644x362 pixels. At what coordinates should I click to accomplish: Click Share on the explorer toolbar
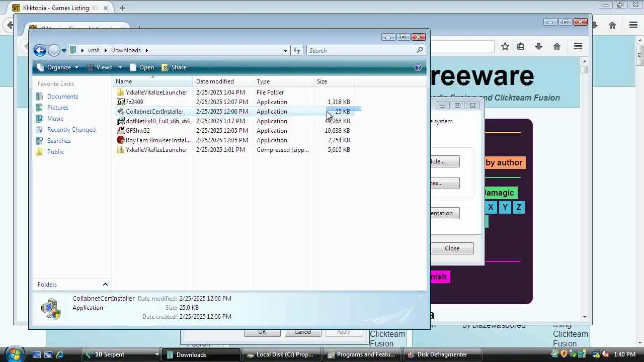pyautogui.click(x=174, y=67)
